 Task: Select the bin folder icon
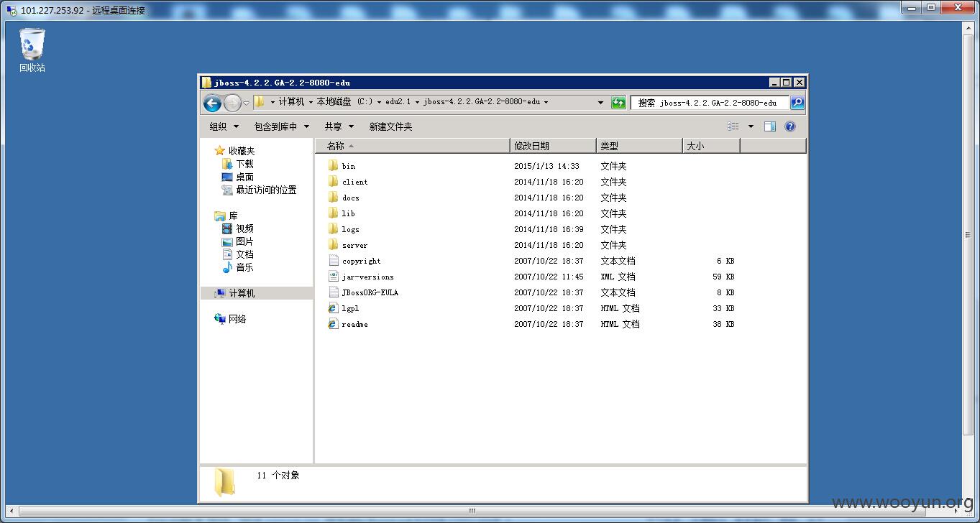[x=333, y=166]
